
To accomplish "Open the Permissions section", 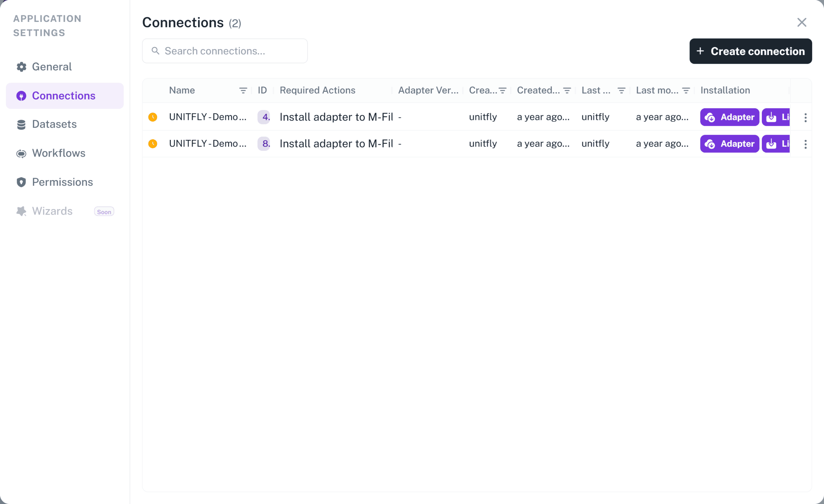I will click(x=65, y=182).
